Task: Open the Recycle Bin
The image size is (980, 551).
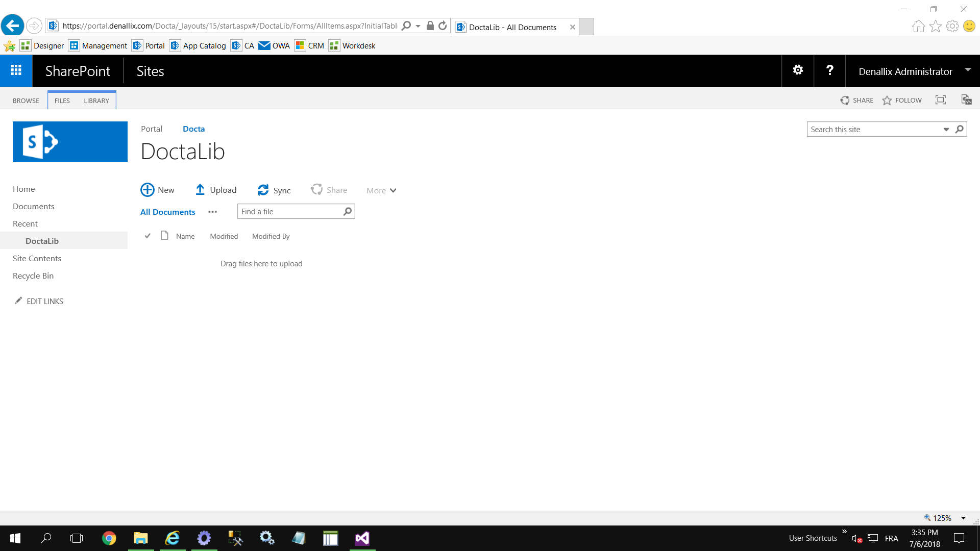Action: tap(33, 275)
